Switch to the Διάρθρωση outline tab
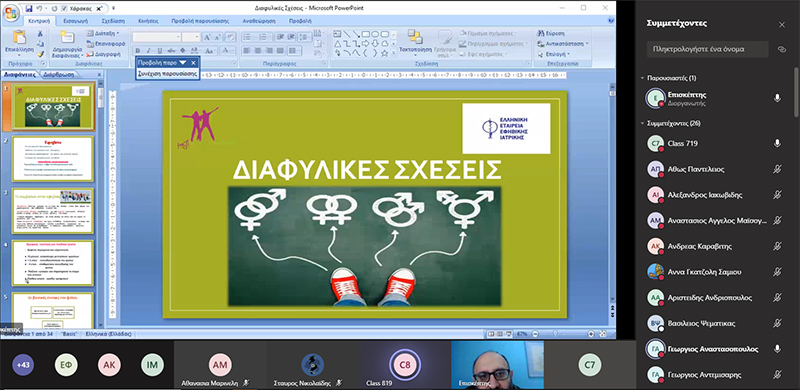 pyautogui.click(x=58, y=75)
